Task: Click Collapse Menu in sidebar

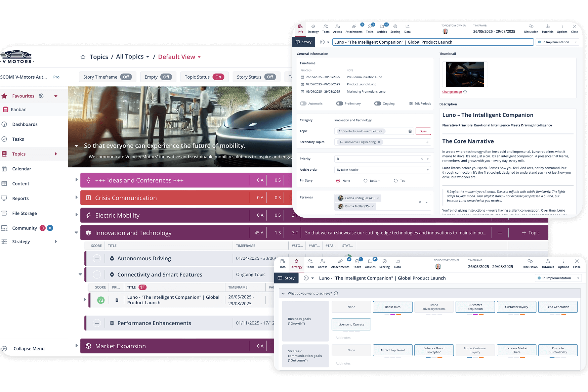Action: click(29, 349)
